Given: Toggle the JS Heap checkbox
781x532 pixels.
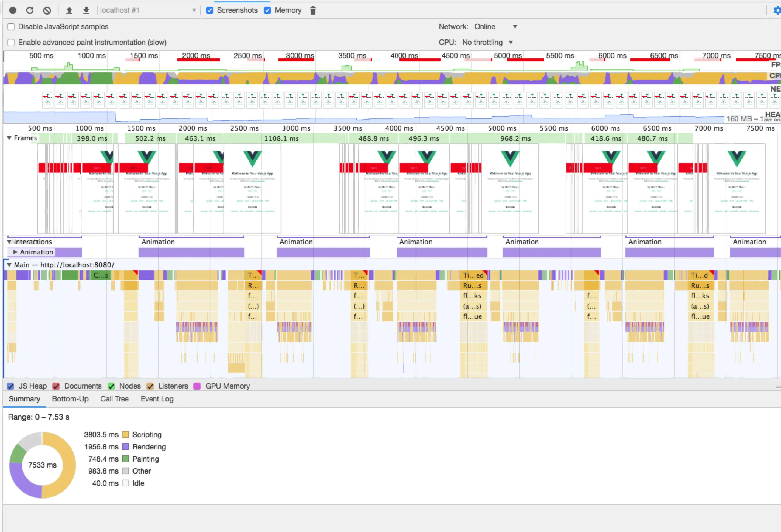Looking at the screenshot, I should click(11, 386).
